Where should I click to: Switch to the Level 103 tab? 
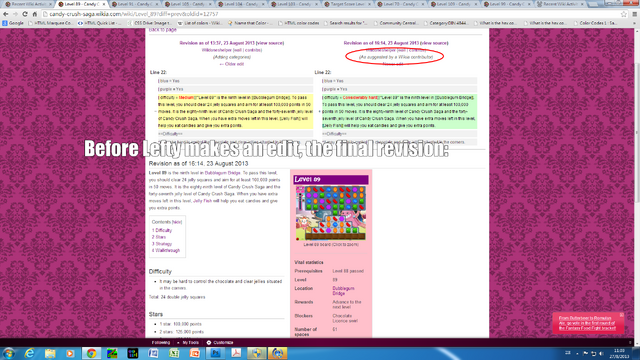click(x=294, y=4)
